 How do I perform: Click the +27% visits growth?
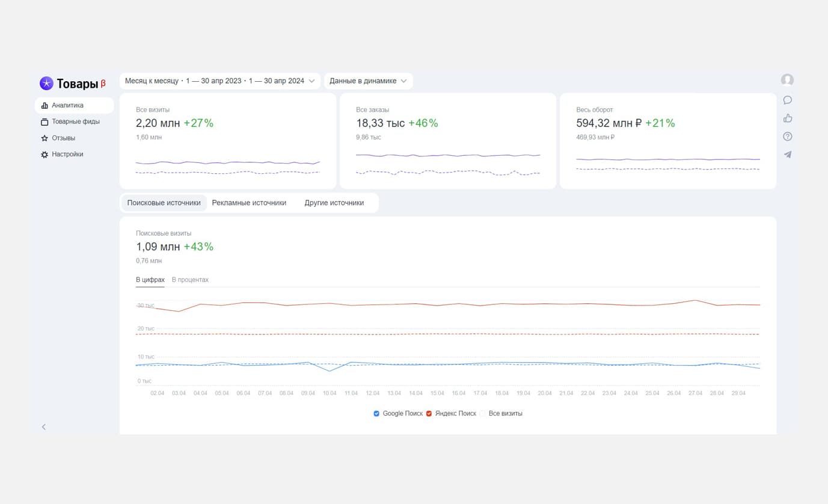tap(198, 123)
